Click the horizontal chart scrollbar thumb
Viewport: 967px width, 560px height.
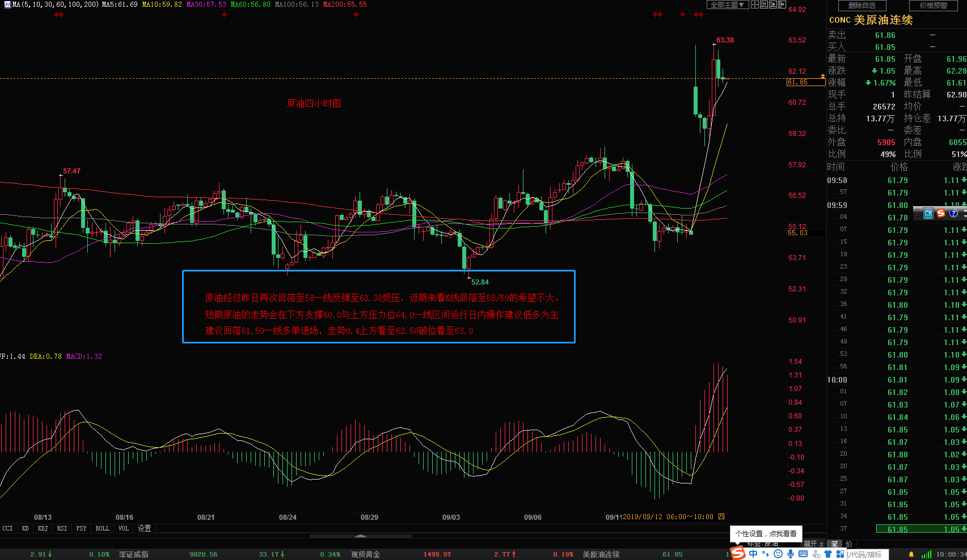click(x=361, y=536)
